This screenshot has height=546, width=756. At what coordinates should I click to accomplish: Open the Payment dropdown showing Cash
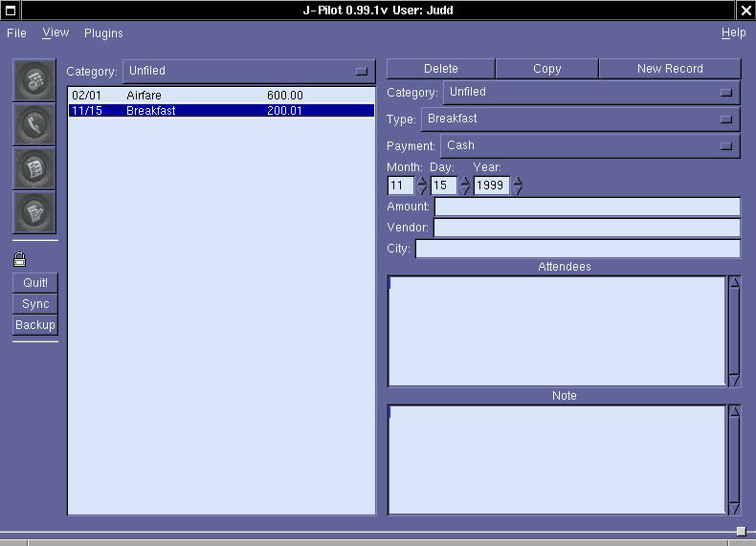(x=589, y=146)
